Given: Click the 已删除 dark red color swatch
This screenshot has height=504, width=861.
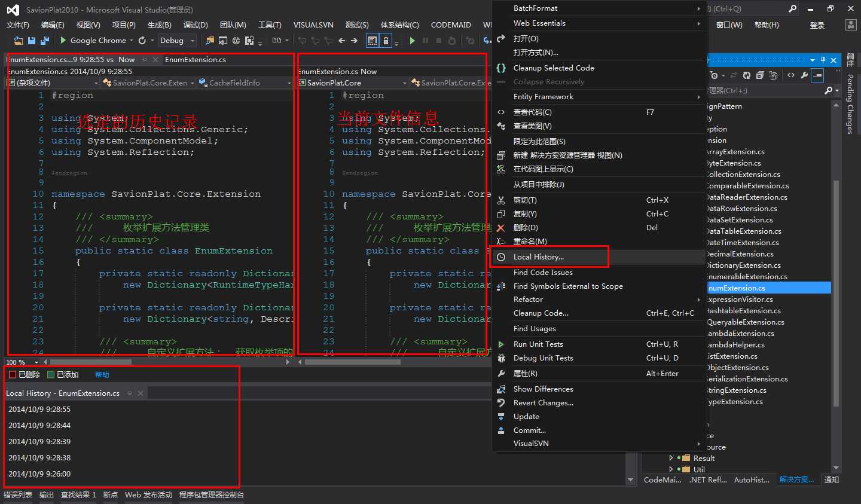Looking at the screenshot, I should pos(13,375).
